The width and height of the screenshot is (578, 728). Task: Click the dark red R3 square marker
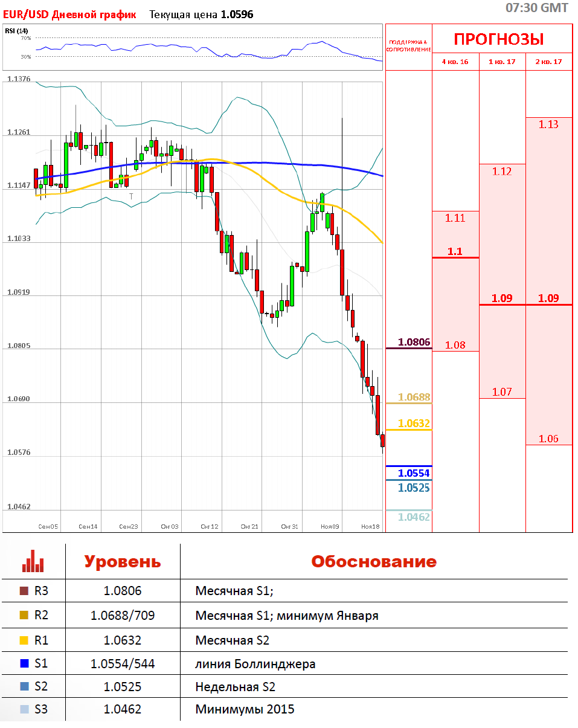coord(24,591)
